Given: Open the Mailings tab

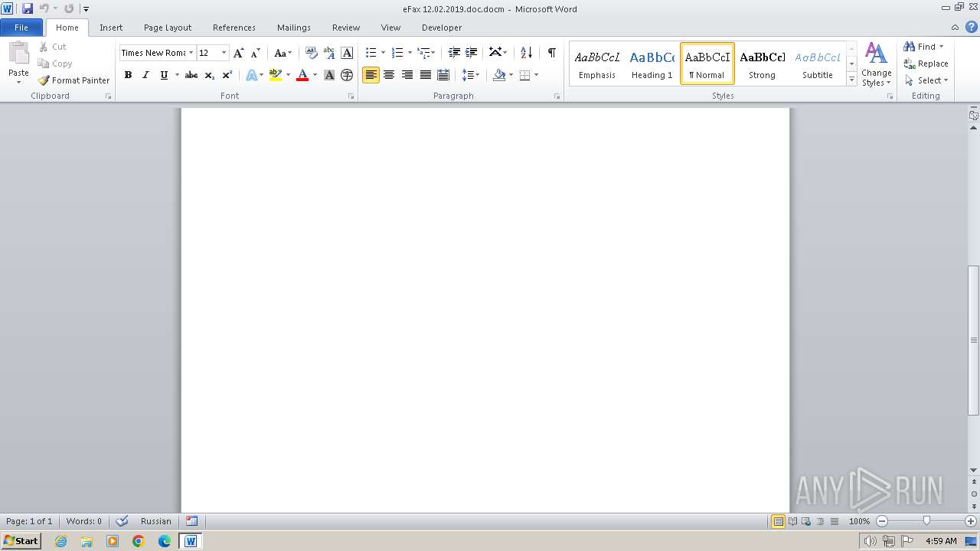Looking at the screenshot, I should point(294,28).
